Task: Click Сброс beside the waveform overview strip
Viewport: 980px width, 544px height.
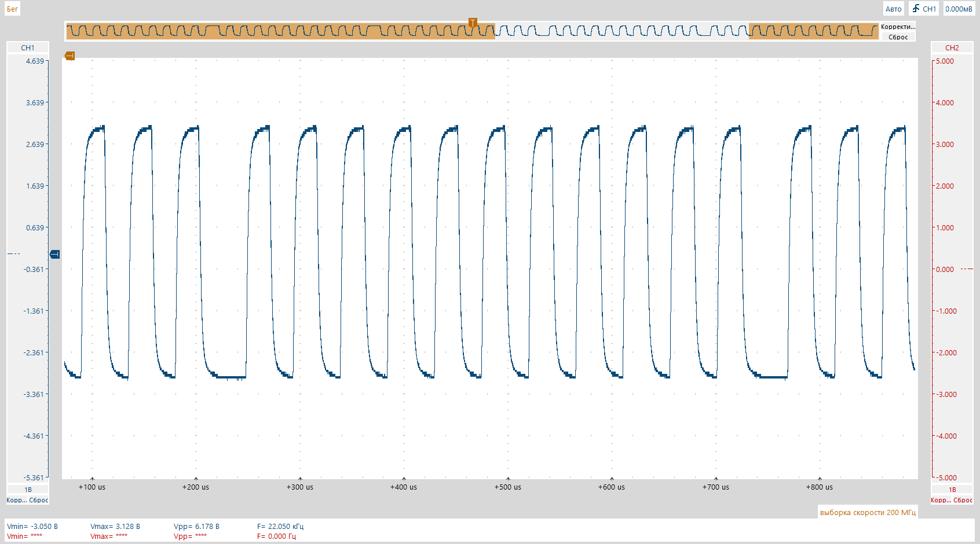Action: tap(898, 37)
